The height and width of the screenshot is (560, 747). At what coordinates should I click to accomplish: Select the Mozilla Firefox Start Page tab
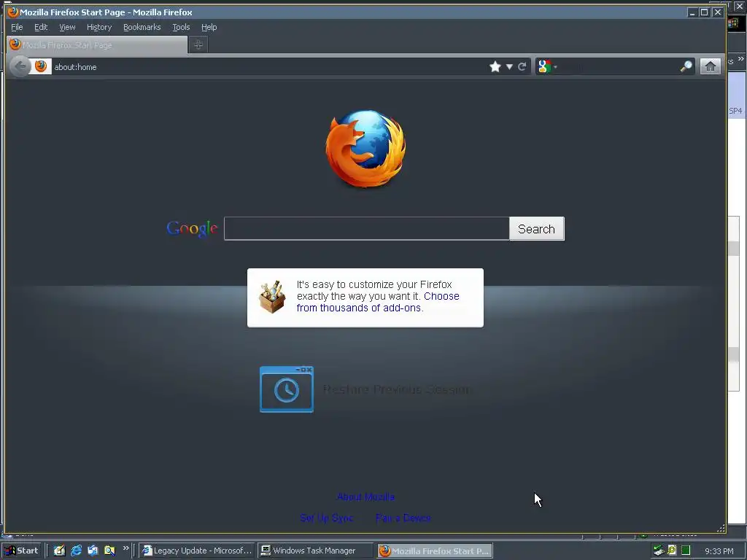(97, 44)
